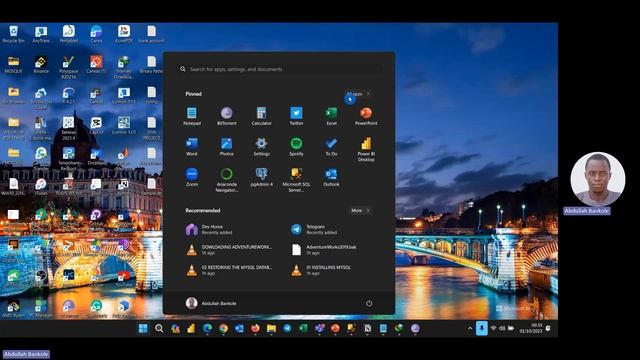Switch to Telegram on the taskbar
640x360 pixels.
[x=287, y=328]
